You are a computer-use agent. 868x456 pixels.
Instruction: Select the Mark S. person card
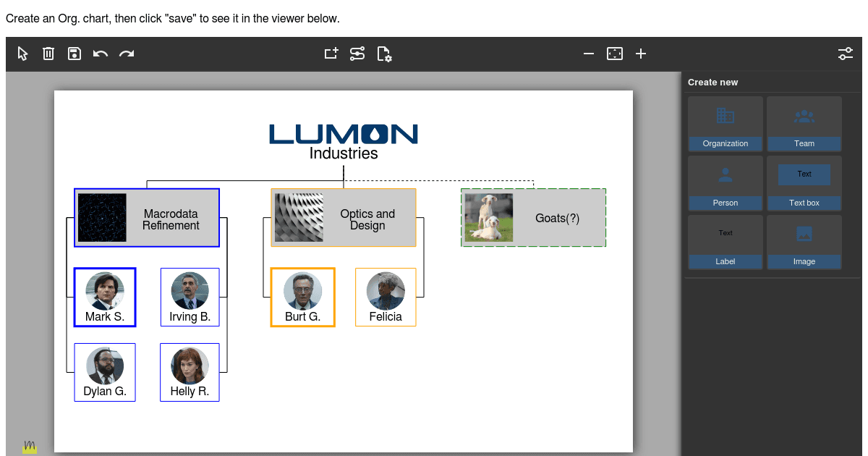pos(104,297)
